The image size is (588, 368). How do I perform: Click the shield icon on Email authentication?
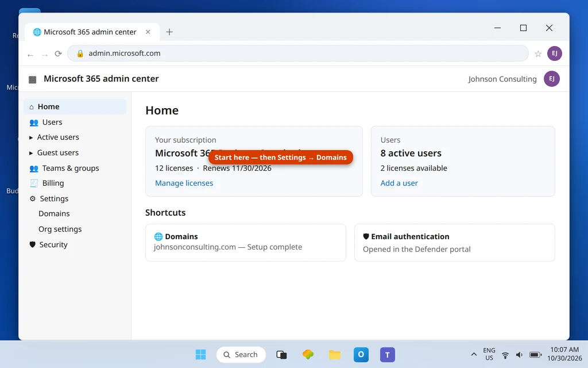coord(366,236)
